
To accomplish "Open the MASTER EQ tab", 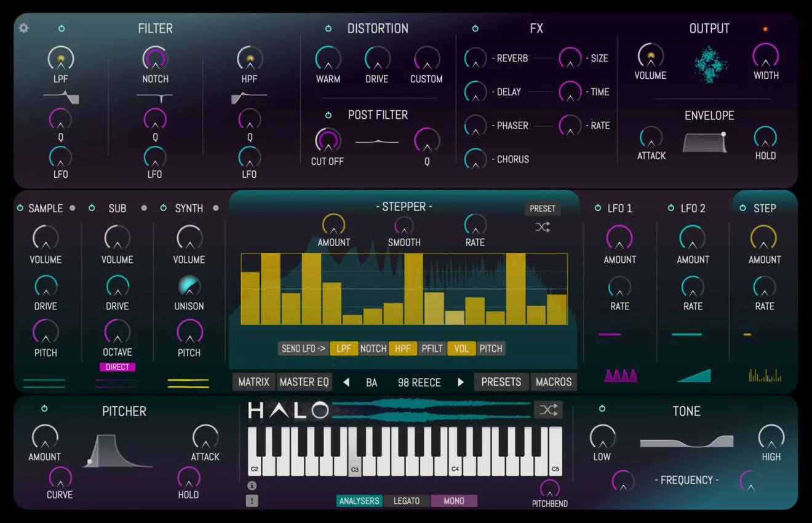I will pos(304,382).
